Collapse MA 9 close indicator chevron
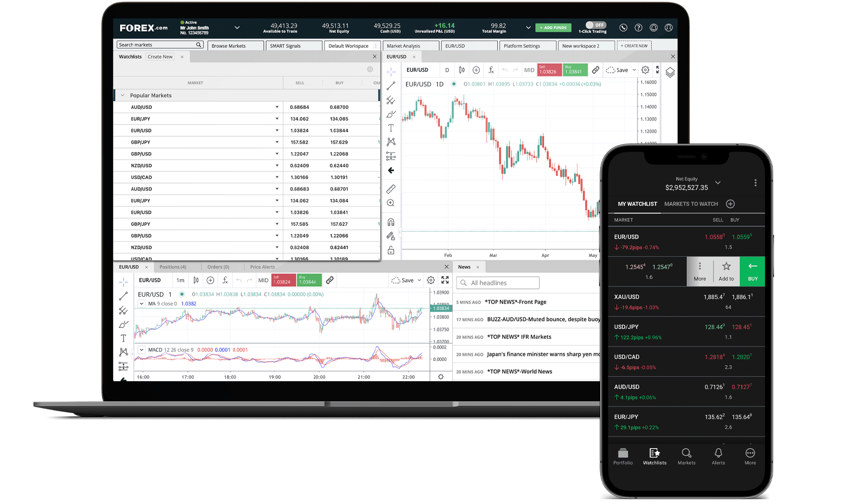 click(142, 303)
